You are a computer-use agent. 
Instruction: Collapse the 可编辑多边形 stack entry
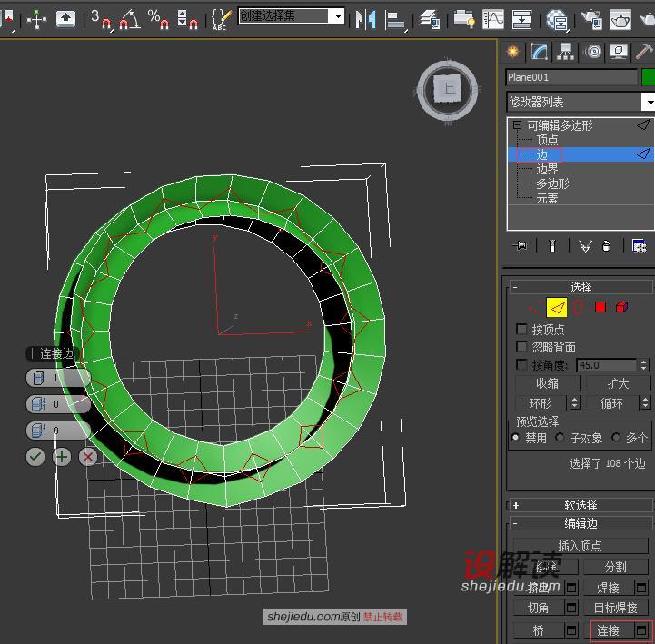518,124
